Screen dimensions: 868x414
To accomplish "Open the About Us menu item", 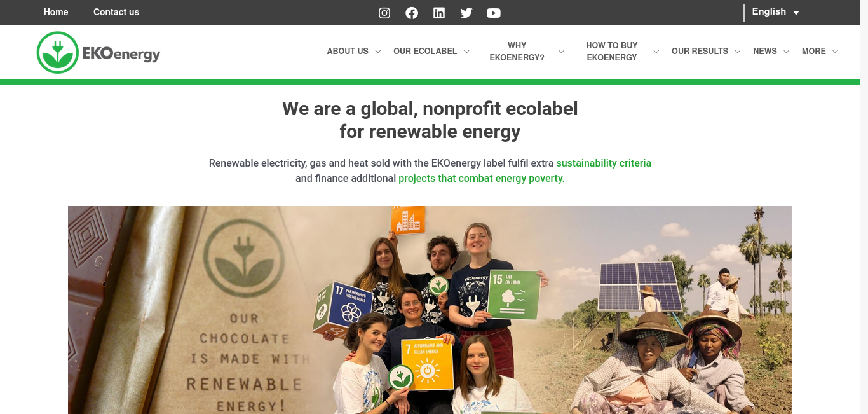I will [348, 52].
